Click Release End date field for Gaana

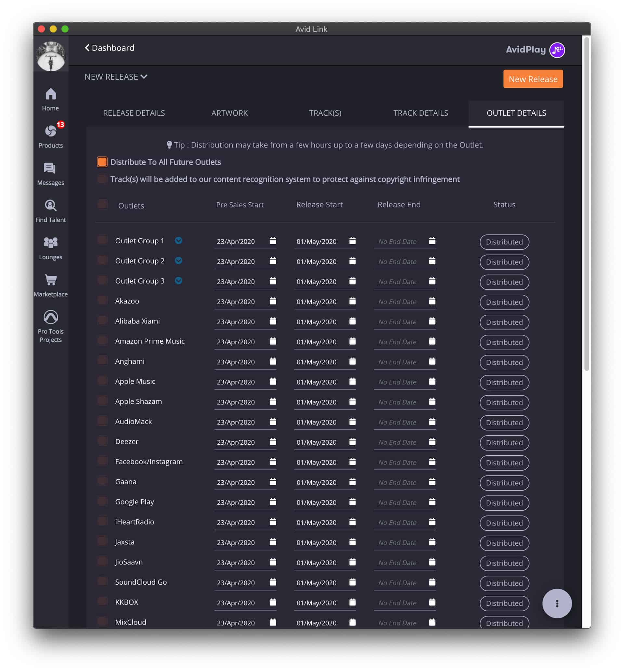click(x=405, y=482)
